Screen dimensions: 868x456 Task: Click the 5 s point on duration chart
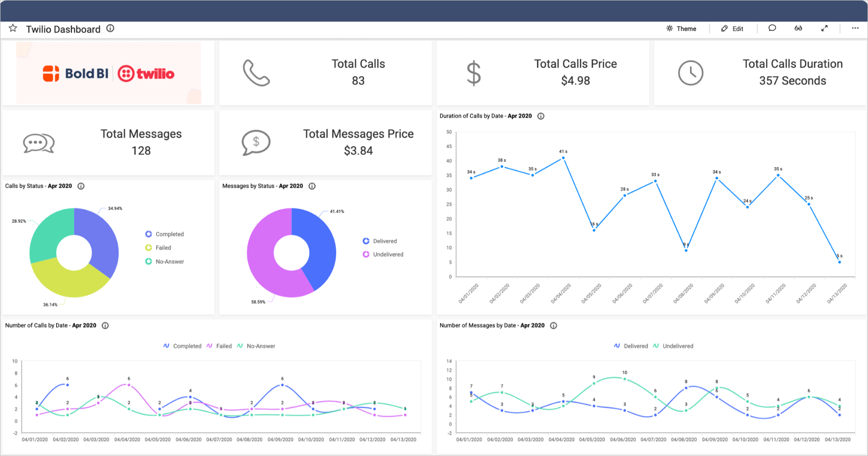point(839,262)
